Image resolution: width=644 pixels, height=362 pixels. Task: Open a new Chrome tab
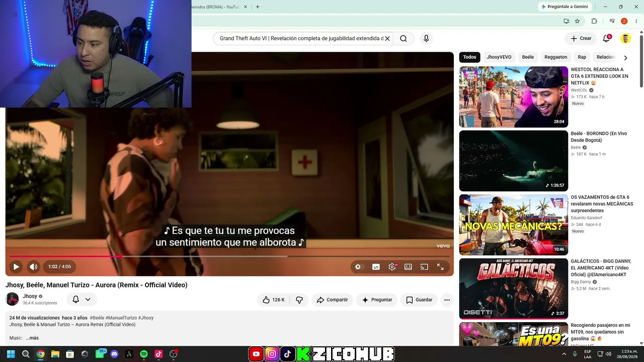click(x=258, y=7)
